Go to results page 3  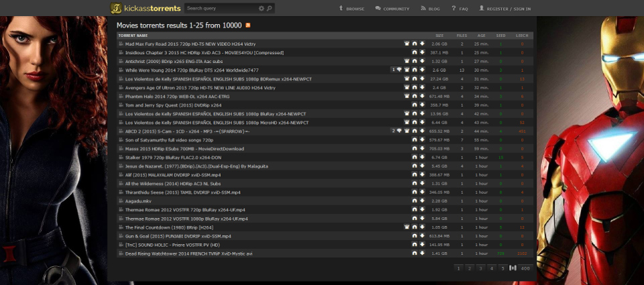click(x=480, y=268)
